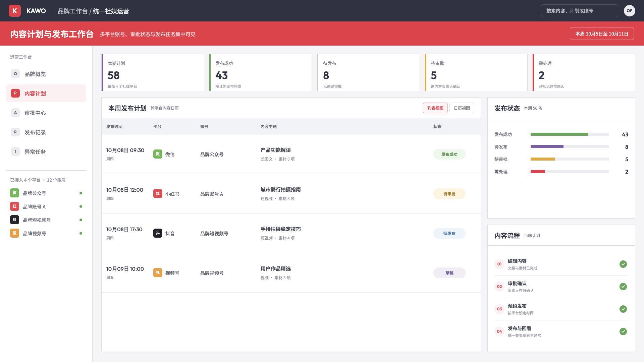Click the 抖音 platform icon in table
This screenshot has width=644, height=362.
coord(158,233)
